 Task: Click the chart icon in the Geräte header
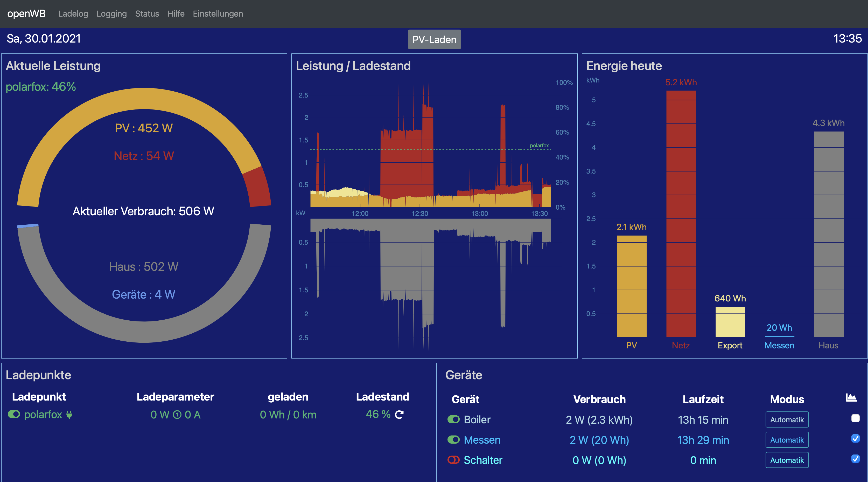(x=851, y=398)
